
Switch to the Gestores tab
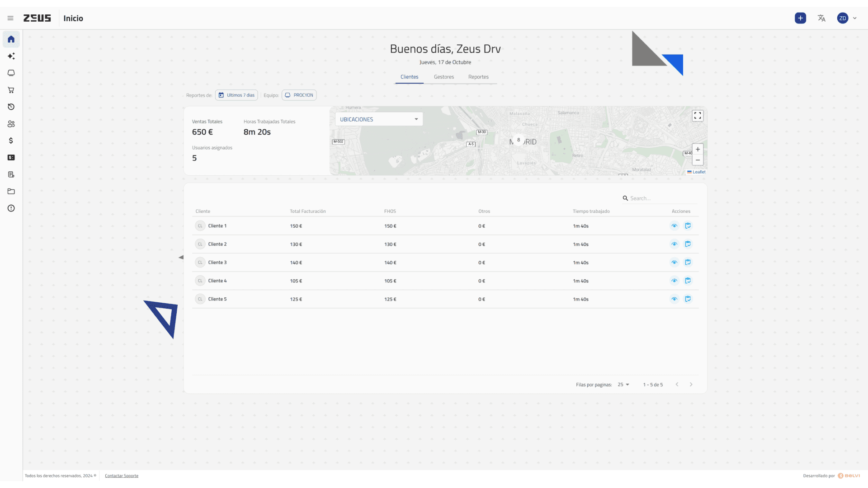pos(443,77)
